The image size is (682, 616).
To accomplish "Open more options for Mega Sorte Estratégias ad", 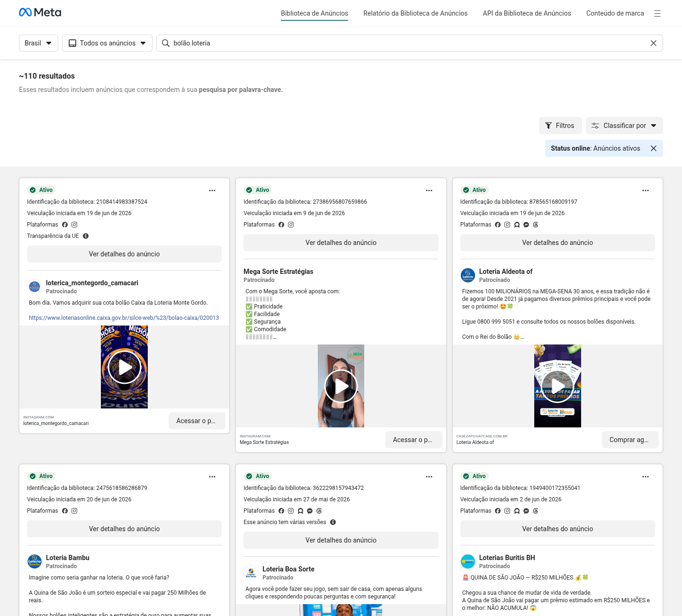I will (429, 190).
